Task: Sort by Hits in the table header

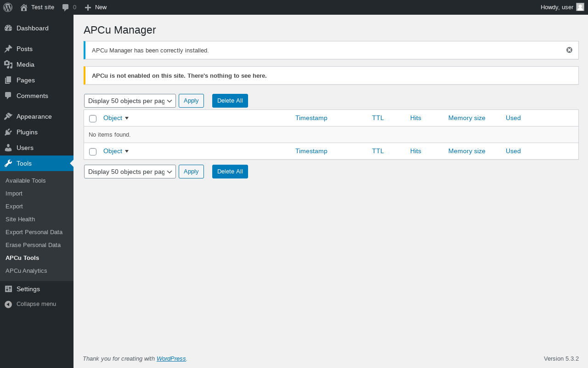Action: click(x=416, y=118)
